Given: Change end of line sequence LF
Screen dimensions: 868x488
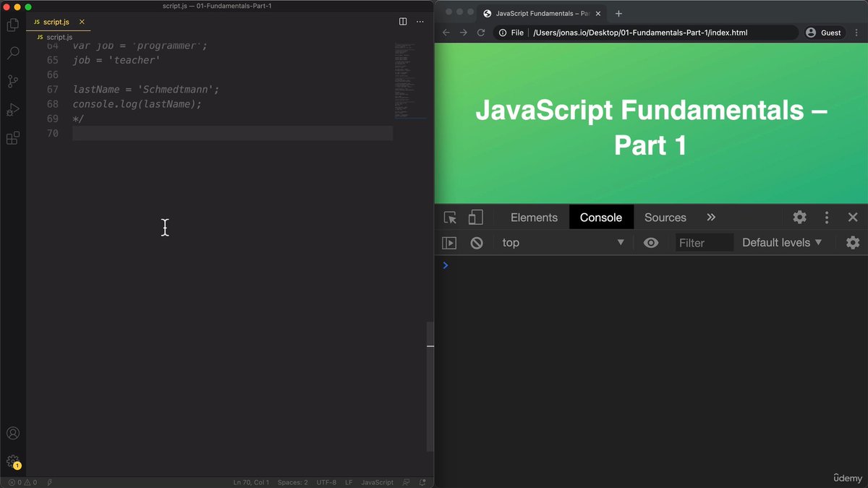Looking at the screenshot, I should point(349,482).
